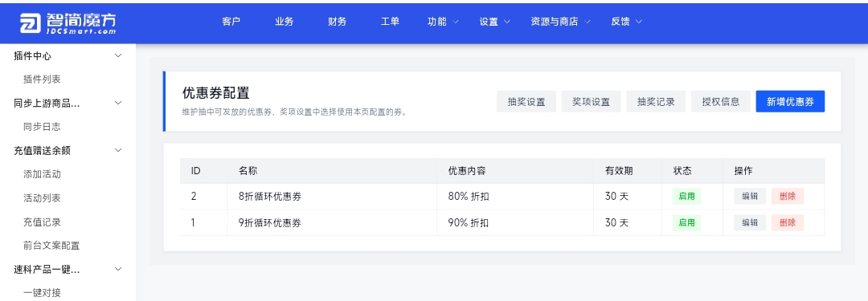Delete the 9折循环优惠券 coupon

click(x=787, y=222)
